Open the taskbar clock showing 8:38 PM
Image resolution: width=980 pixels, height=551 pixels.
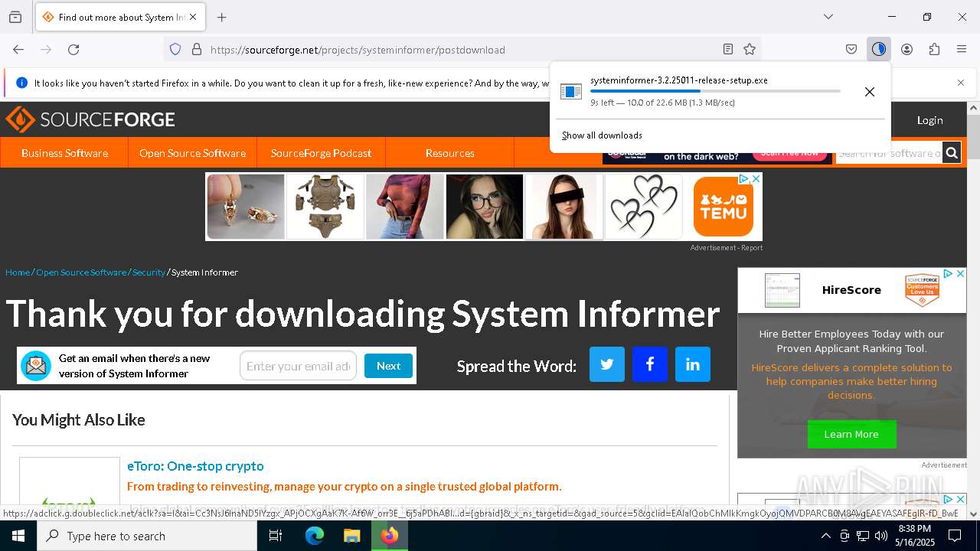pos(915,536)
